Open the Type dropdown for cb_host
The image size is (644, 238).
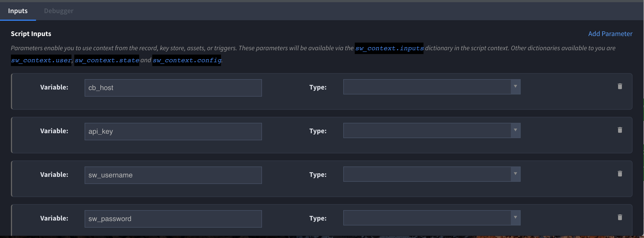(x=432, y=87)
